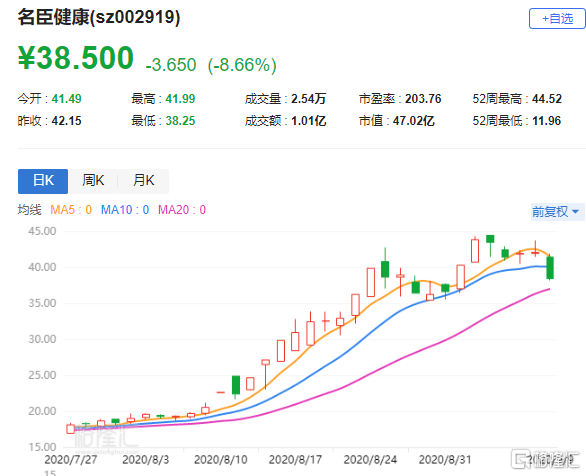Image resolution: width=586 pixels, height=476 pixels.
Task: Click the 15.00 price axis label
Action: (x=42, y=447)
